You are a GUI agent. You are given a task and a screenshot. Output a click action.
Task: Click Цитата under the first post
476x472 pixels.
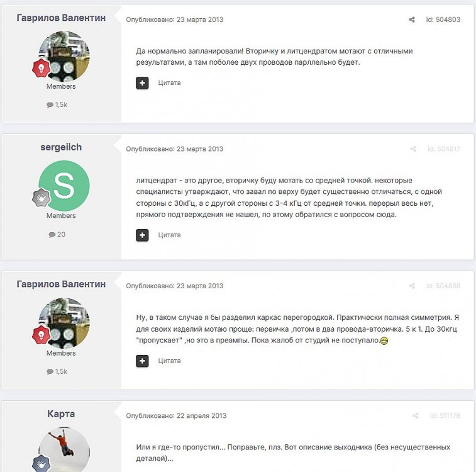click(x=169, y=83)
